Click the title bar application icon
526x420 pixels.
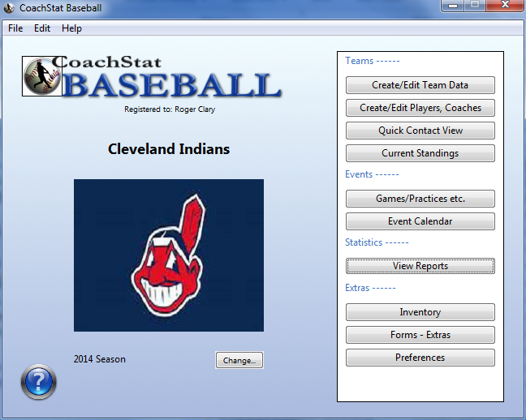click(x=9, y=8)
